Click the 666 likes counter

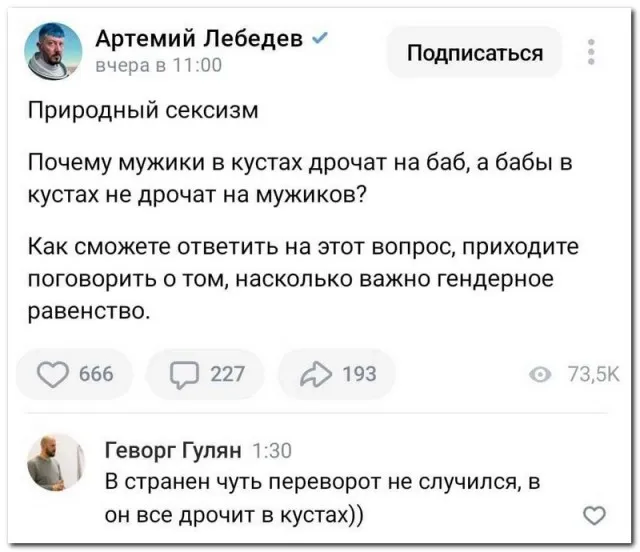pos(95,374)
